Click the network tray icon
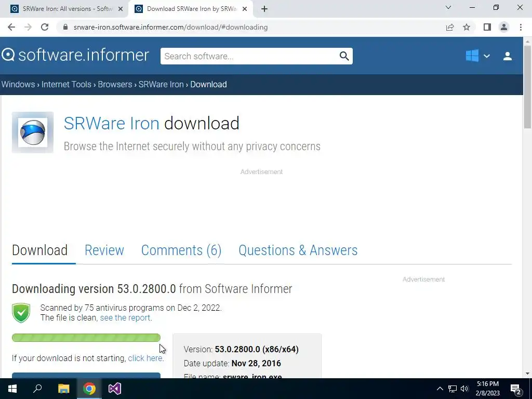 tap(453, 389)
